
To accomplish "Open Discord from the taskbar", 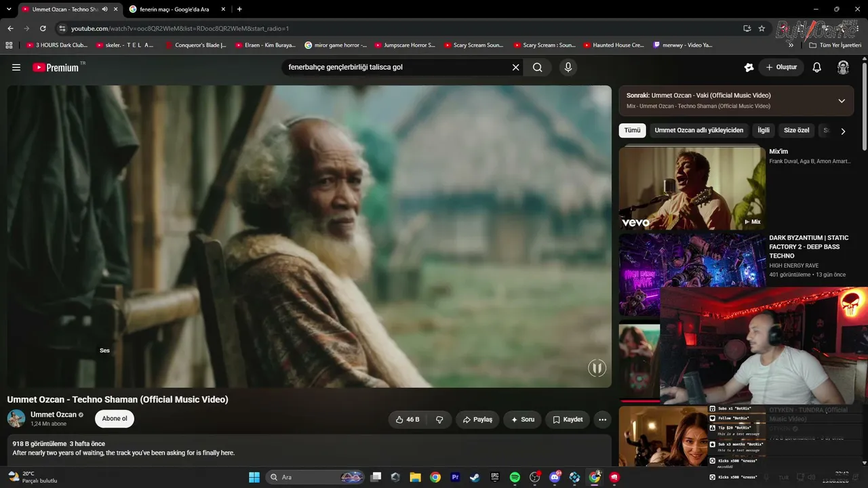I will click(x=555, y=477).
